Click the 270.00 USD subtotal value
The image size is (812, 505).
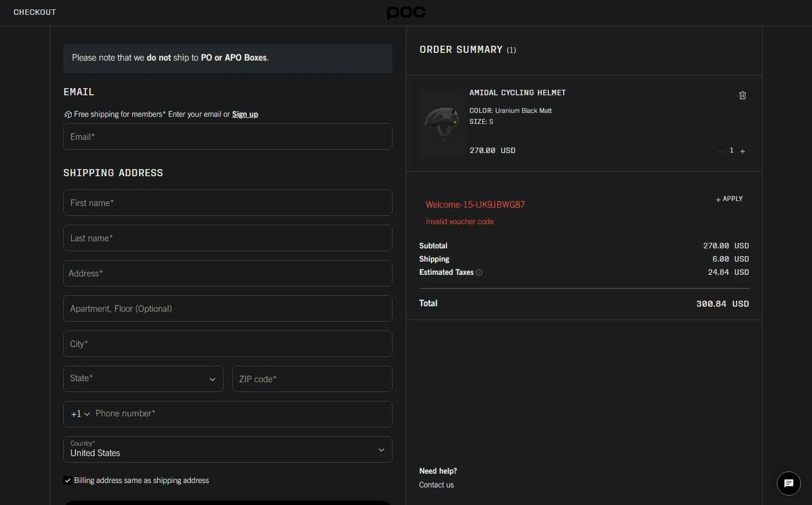pyautogui.click(x=726, y=246)
